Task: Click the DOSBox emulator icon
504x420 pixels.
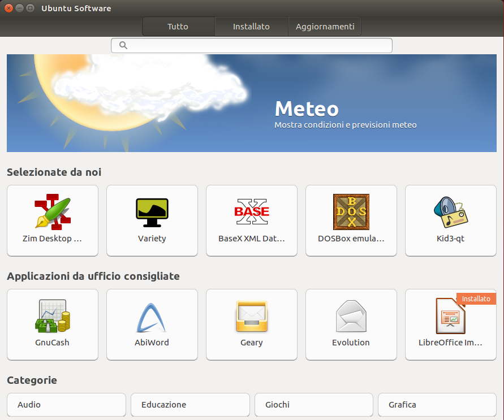Action: (x=351, y=212)
